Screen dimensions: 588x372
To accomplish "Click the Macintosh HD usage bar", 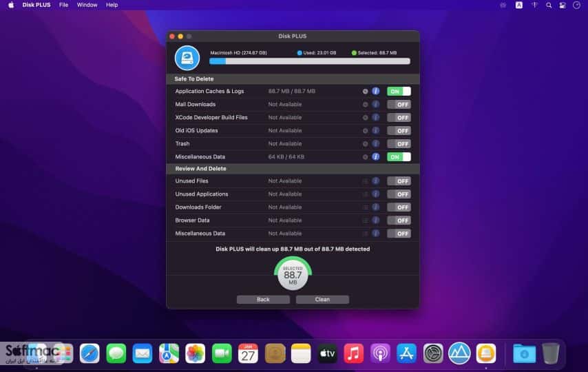I will coord(310,61).
